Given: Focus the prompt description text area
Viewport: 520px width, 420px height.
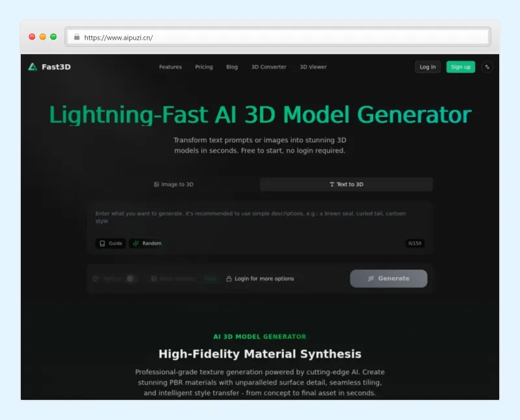Looking at the screenshot, I should tap(260, 221).
